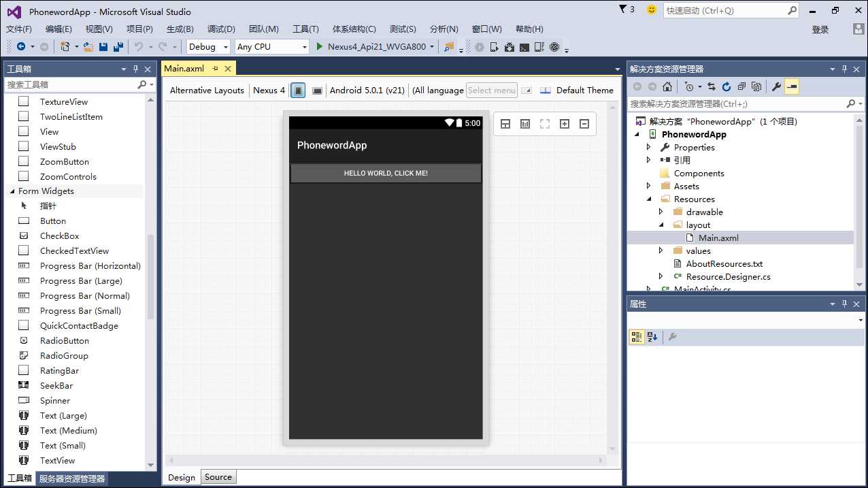868x488 pixels.
Task: Collapse the Form Widgets toolbox group
Action: tap(12, 191)
